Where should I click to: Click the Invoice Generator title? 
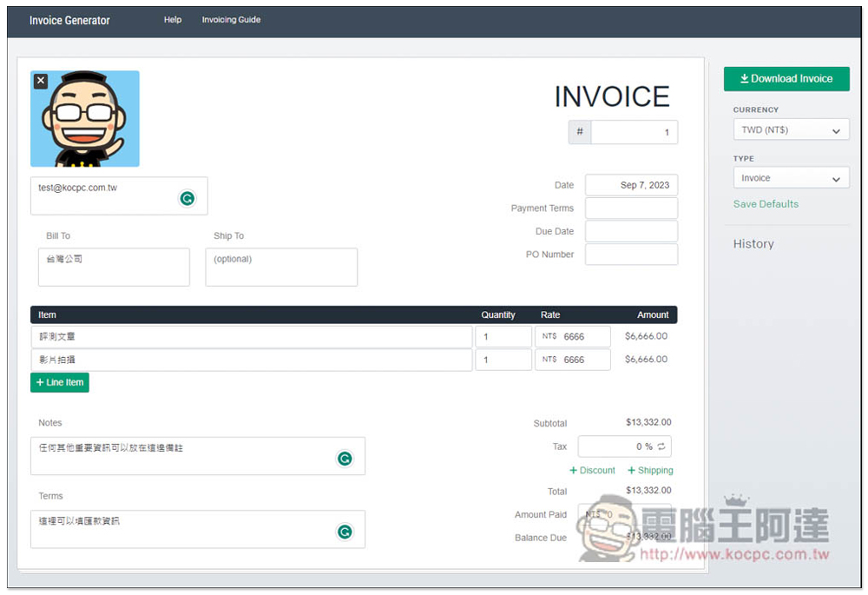pyautogui.click(x=69, y=21)
